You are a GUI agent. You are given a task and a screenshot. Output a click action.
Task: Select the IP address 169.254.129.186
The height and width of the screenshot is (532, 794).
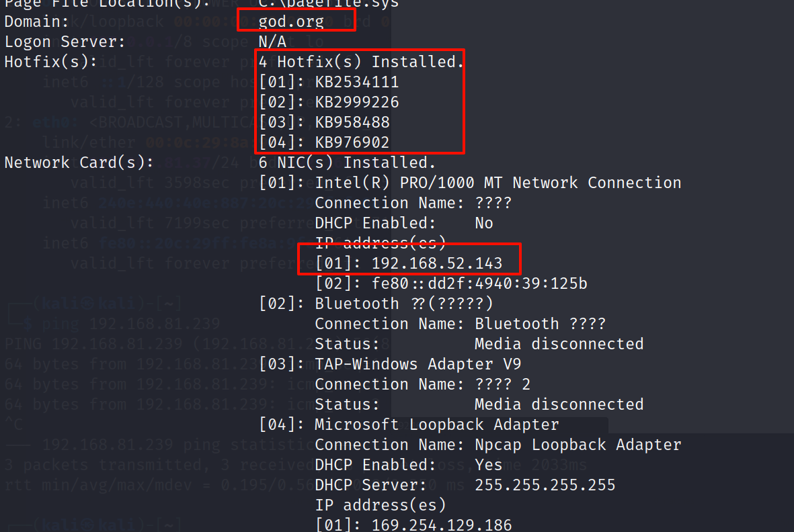click(x=442, y=525)
